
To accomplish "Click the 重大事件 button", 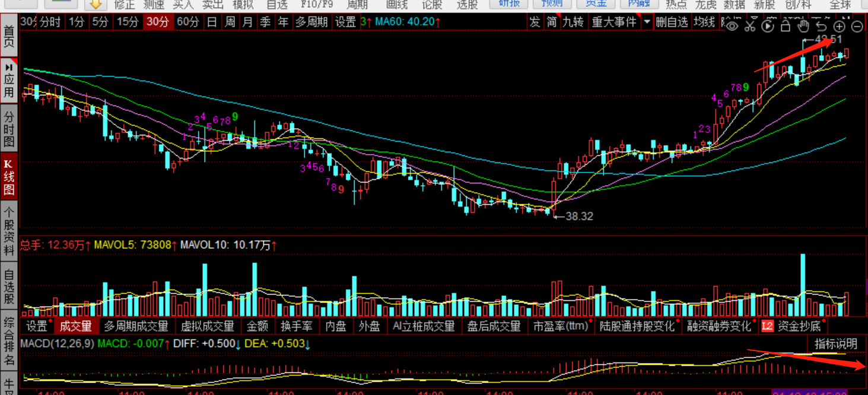I will point(614,22).
